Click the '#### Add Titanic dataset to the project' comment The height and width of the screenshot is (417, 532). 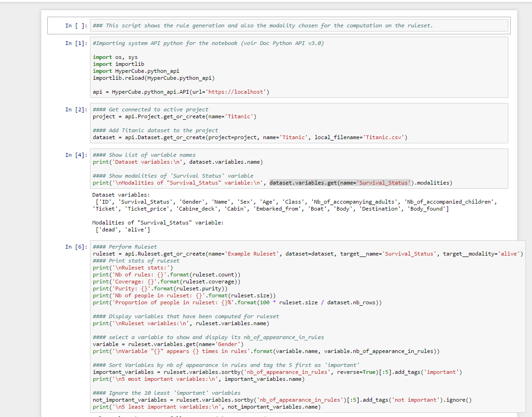(x=155, y=130)
